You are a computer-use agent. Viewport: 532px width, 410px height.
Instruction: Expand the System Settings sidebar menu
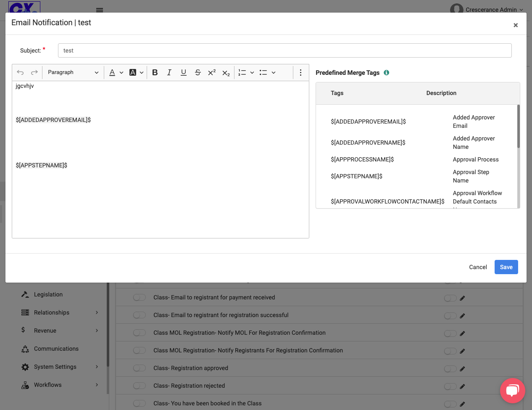(61, 367)
